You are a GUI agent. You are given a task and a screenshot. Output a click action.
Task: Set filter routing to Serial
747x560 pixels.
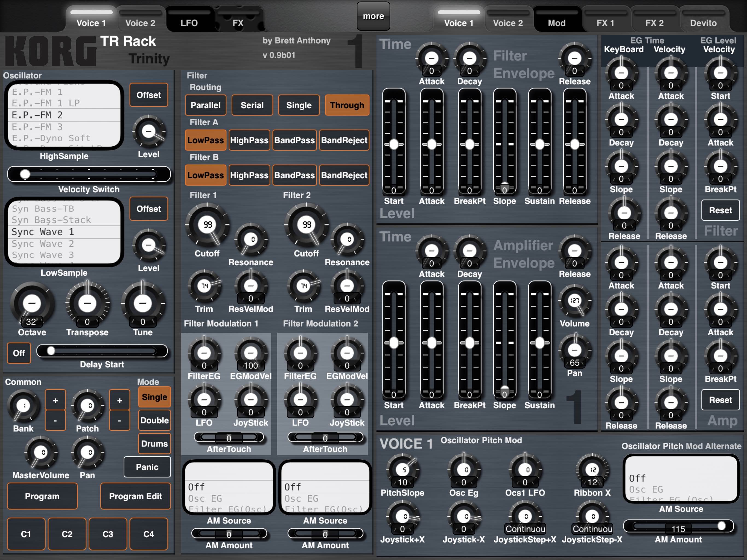252,105
